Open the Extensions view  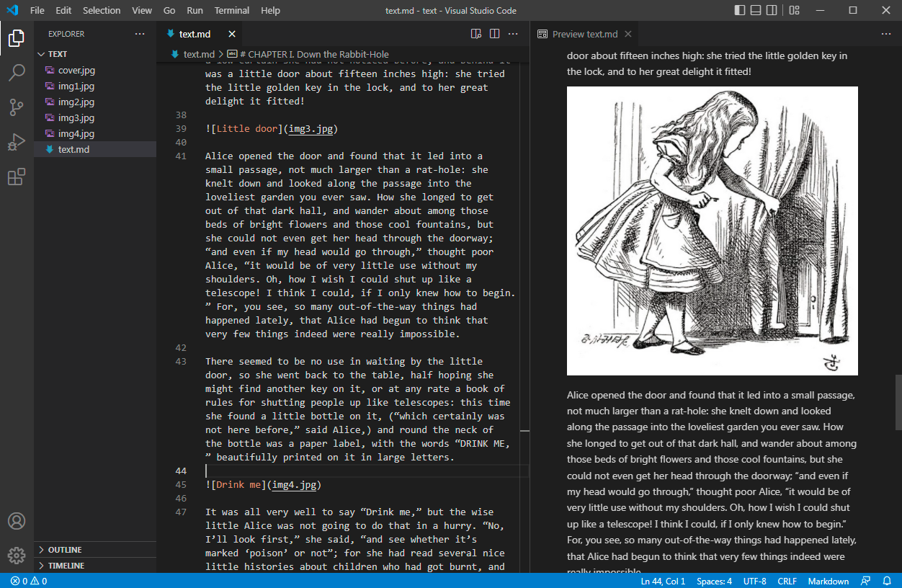pyautogui.click(x=17, y=177)
